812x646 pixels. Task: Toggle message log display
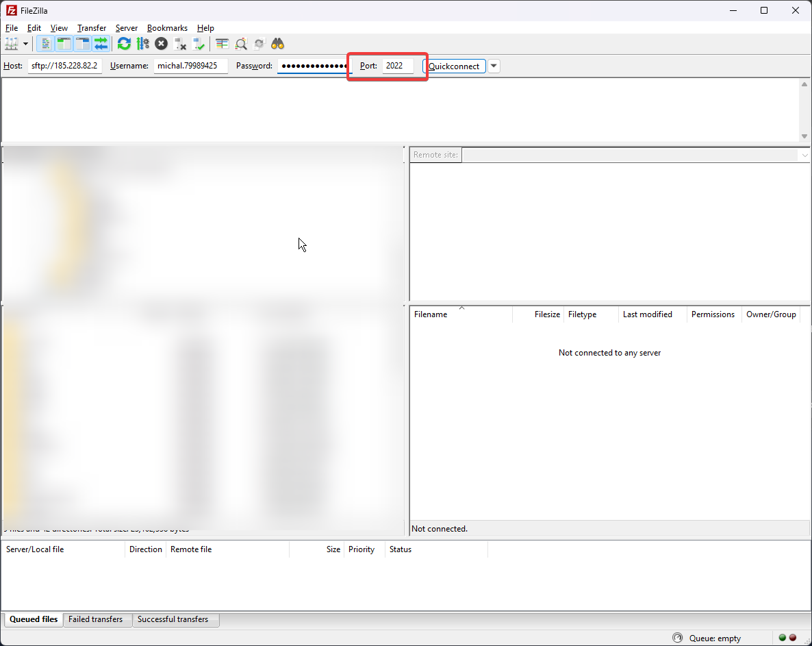click(46, 44)
